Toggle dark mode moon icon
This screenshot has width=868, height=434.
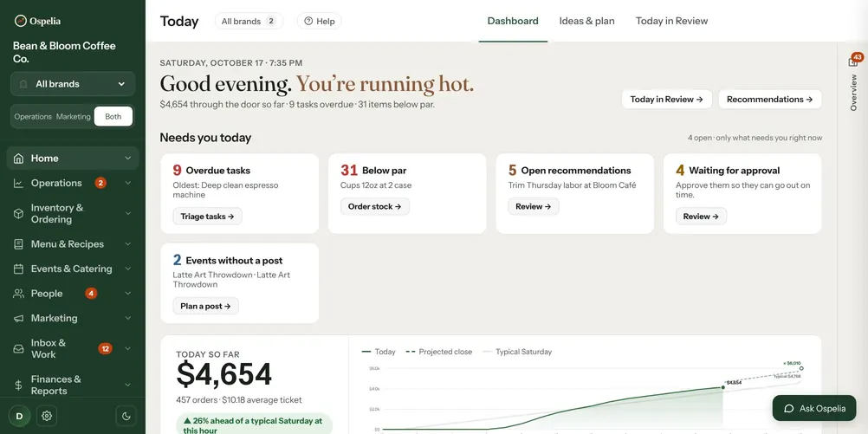126,416
